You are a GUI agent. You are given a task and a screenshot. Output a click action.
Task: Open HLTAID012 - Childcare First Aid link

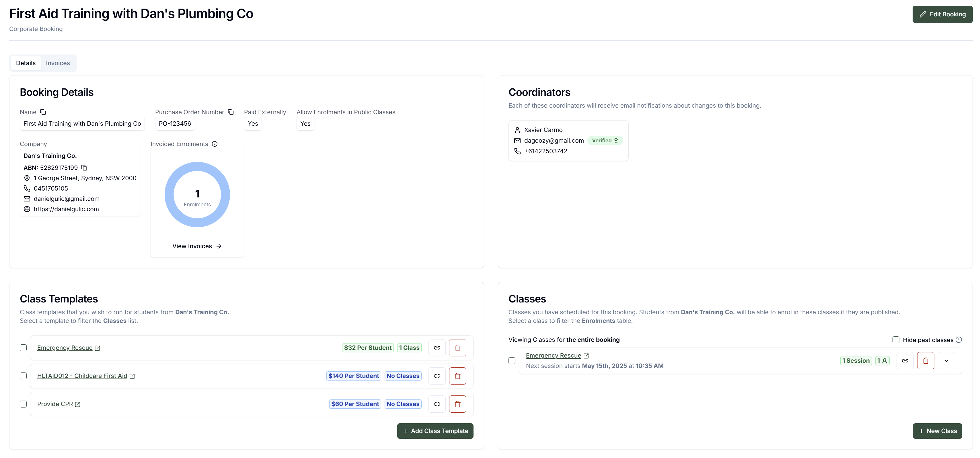click(x=82, y=376)
